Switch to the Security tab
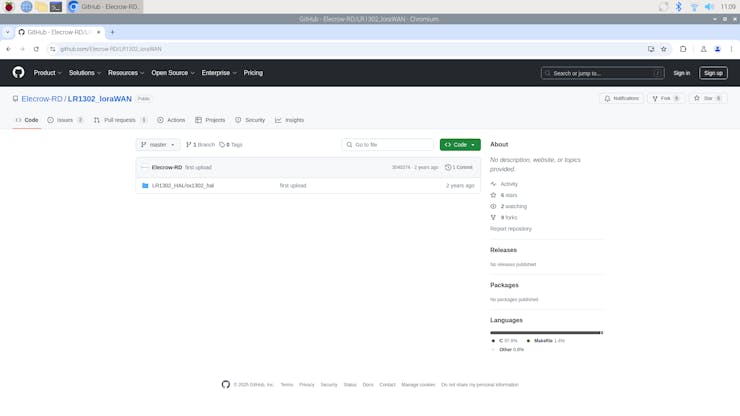 point(250,120)
